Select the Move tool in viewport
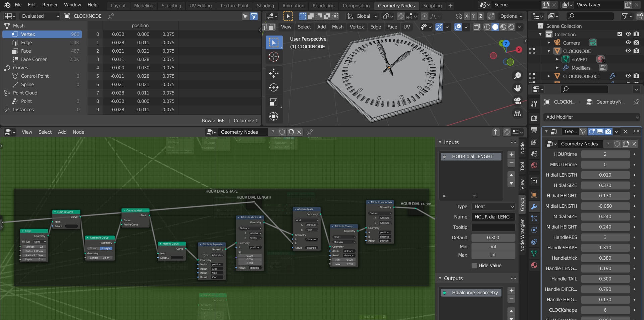 click(274, 73)
